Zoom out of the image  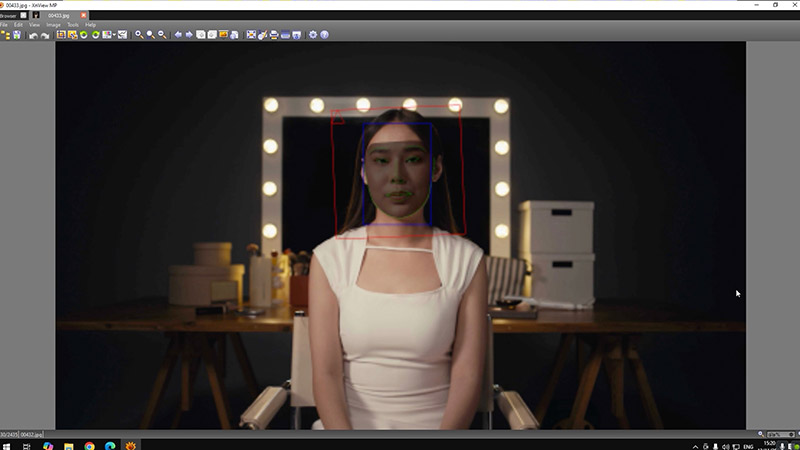(162, 35)
